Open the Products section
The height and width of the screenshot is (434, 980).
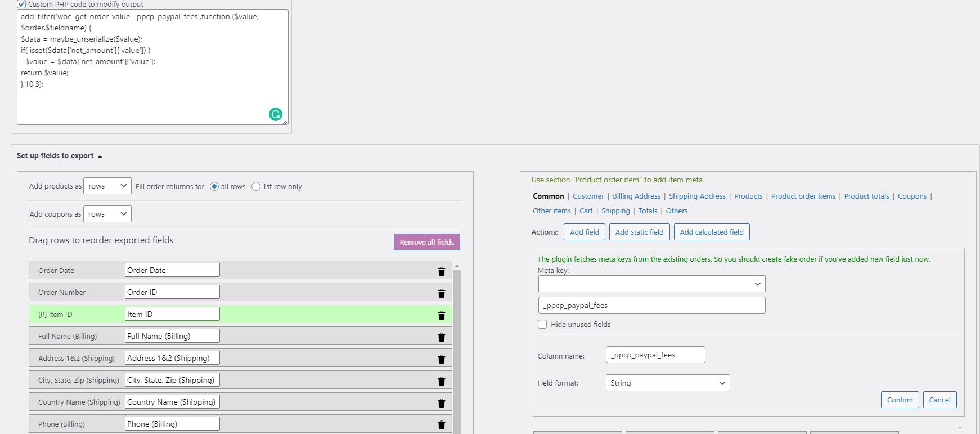click(x=748, y=196)
